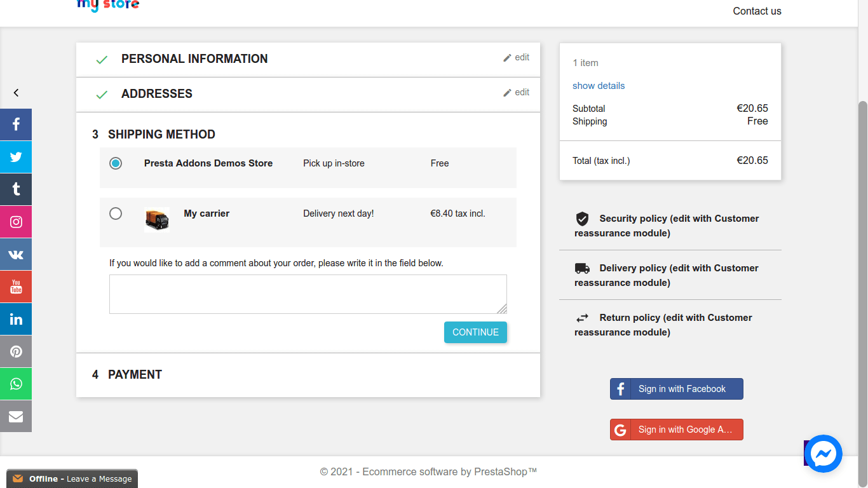
Task: Pin the page with the Pinterest icon
Action: coord(16,351)
